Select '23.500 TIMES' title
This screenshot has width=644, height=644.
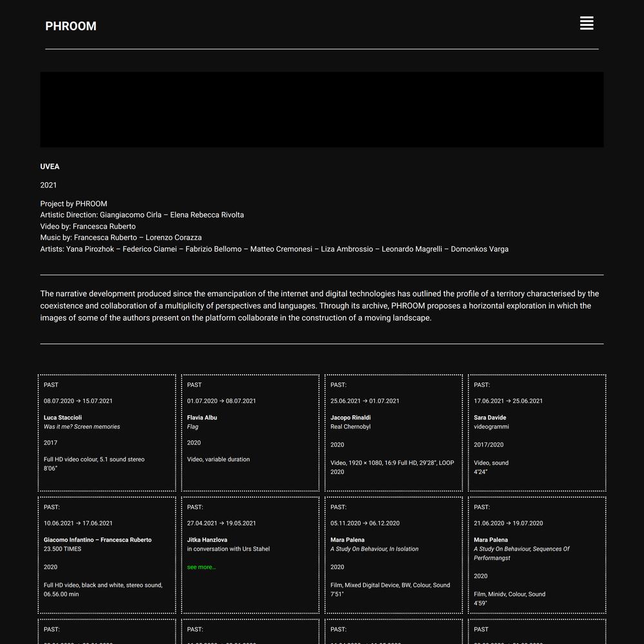click(62, 549)
